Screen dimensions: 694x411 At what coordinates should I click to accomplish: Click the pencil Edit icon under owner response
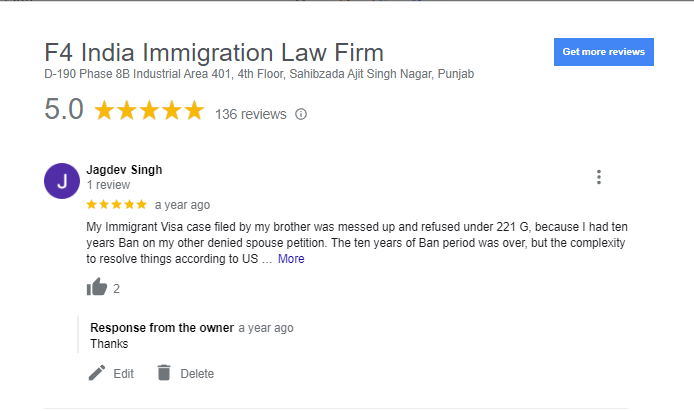[97, 373]
